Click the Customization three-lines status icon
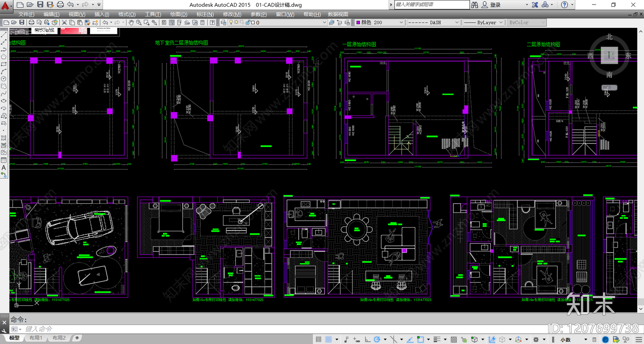644x344 pixels. (x=639, y=340)
